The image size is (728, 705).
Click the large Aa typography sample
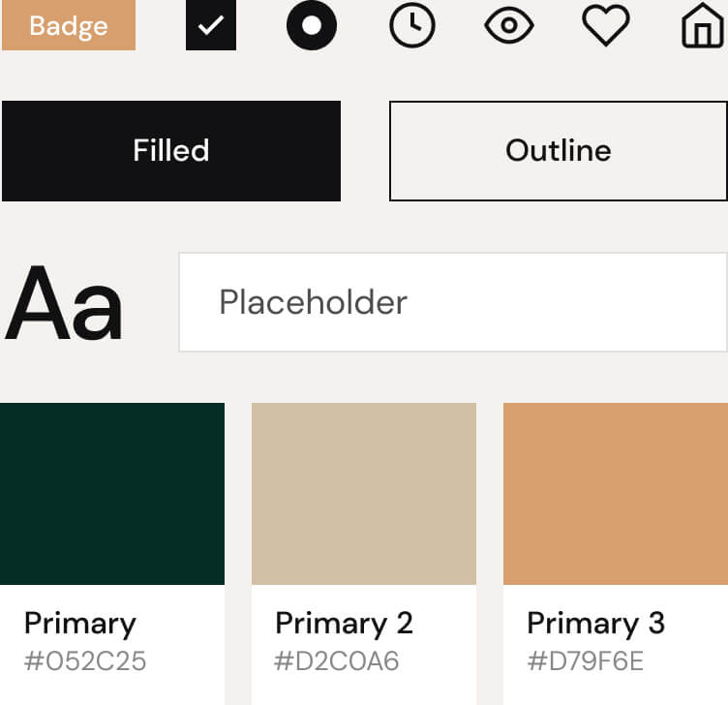coord(64,304)
